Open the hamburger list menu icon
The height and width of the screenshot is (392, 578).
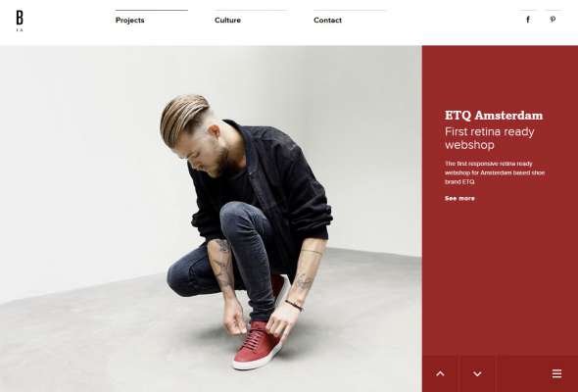556,373
